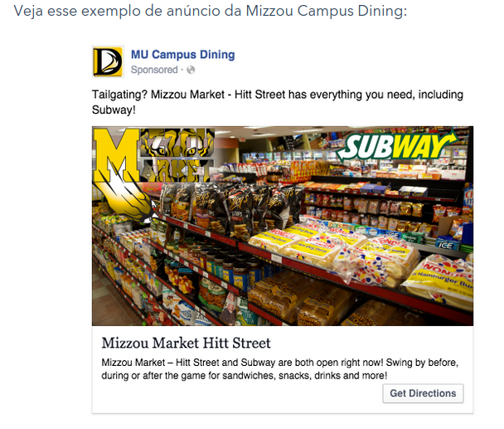Click the MU Campus Dining profile logo
The width and height of the screenshot is (504, 429).
[x=108, y=62]
